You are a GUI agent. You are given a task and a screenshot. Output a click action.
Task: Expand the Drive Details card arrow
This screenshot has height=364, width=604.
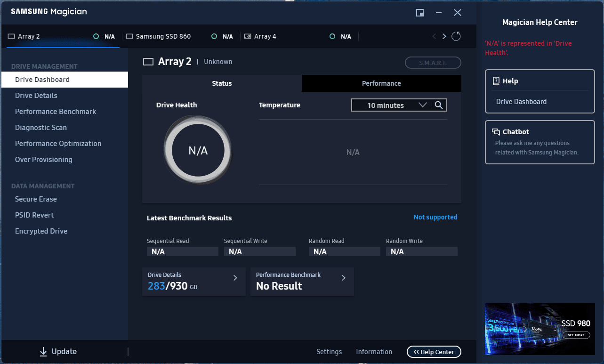235,278
